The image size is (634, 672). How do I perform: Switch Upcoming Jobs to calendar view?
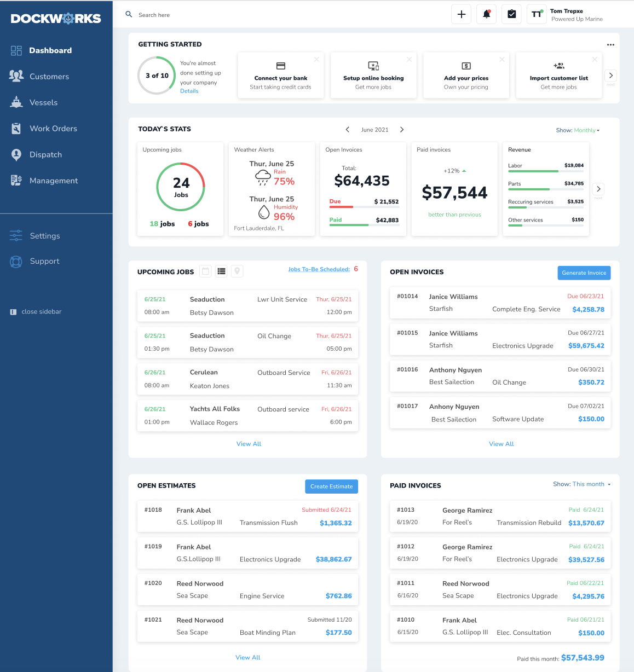(x=205, y=271)
